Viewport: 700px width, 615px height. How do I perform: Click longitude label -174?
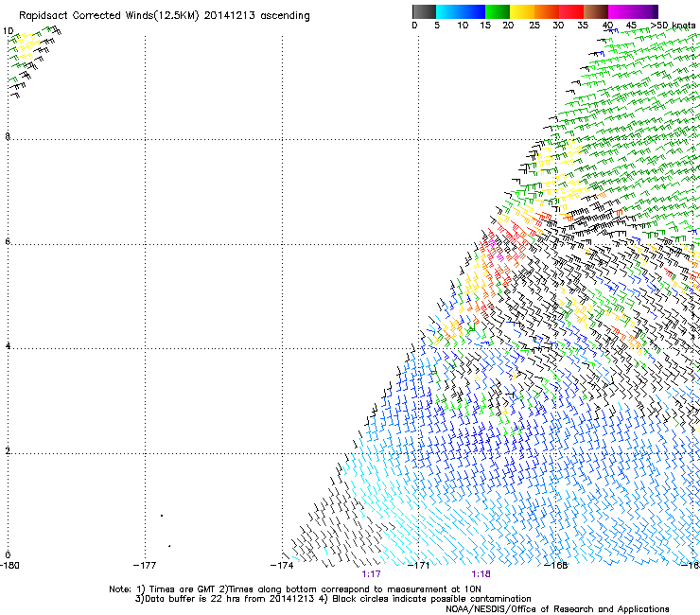click(282, 566)
